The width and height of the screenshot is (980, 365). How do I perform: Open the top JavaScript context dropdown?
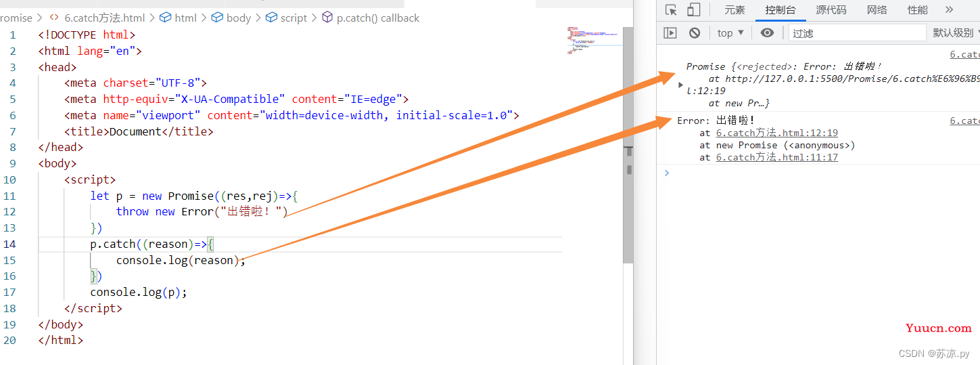point(730,33)
